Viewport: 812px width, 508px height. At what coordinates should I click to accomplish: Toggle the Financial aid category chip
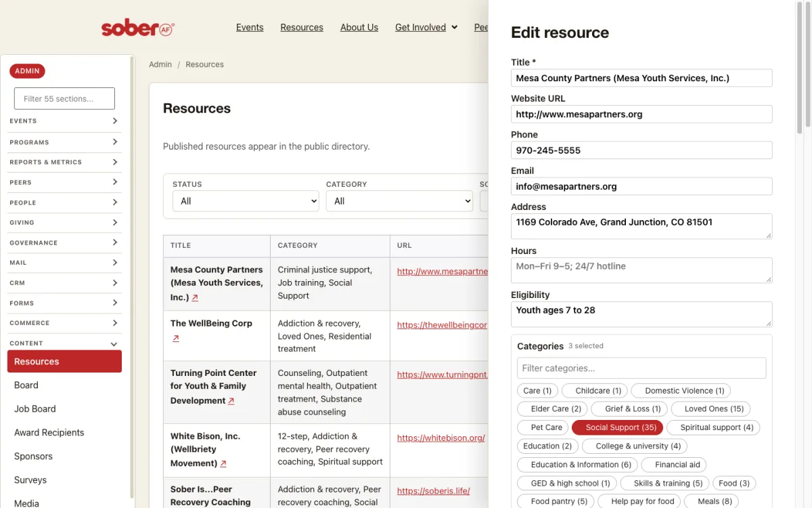click(x=674, y=465)
